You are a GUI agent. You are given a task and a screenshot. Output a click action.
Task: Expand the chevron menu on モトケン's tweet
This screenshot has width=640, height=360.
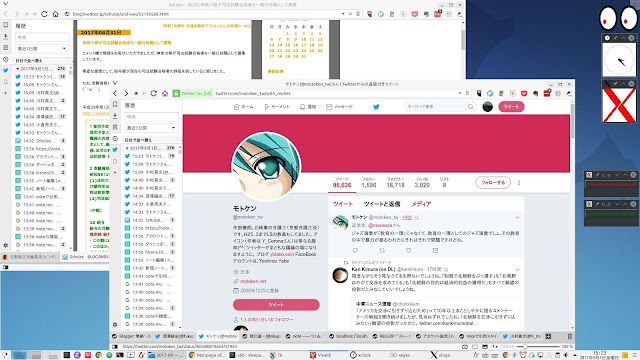(x=517, y=218)
